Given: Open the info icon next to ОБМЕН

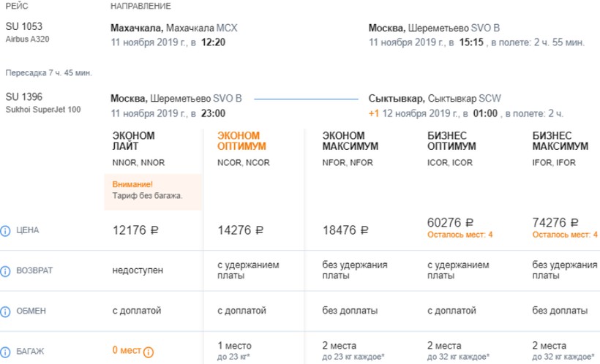Looking at the screenshot, I should coord(6,311).
